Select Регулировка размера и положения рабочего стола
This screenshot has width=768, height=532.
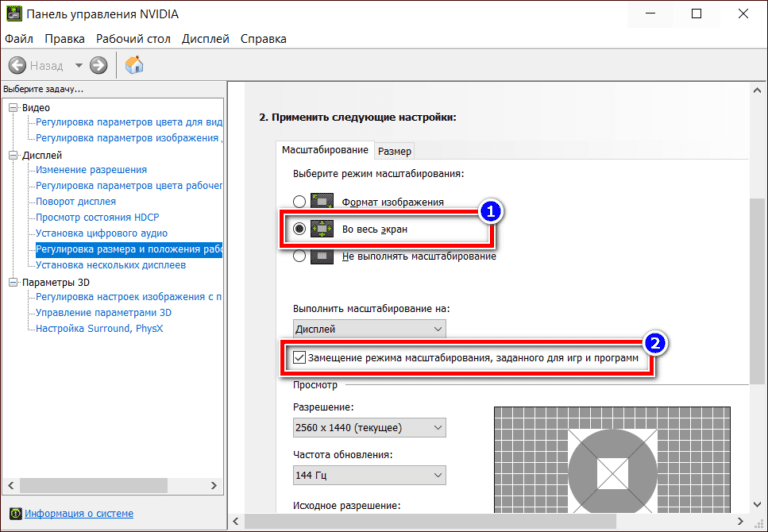click(129, 249)
